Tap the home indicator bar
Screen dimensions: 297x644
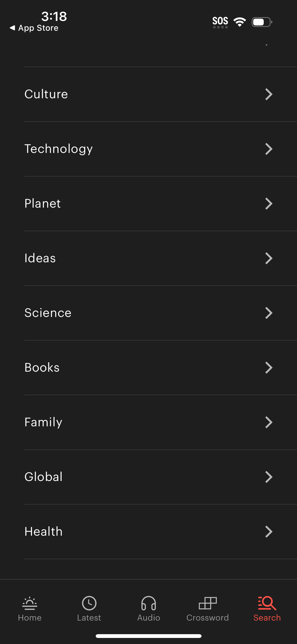click(149, 636)
